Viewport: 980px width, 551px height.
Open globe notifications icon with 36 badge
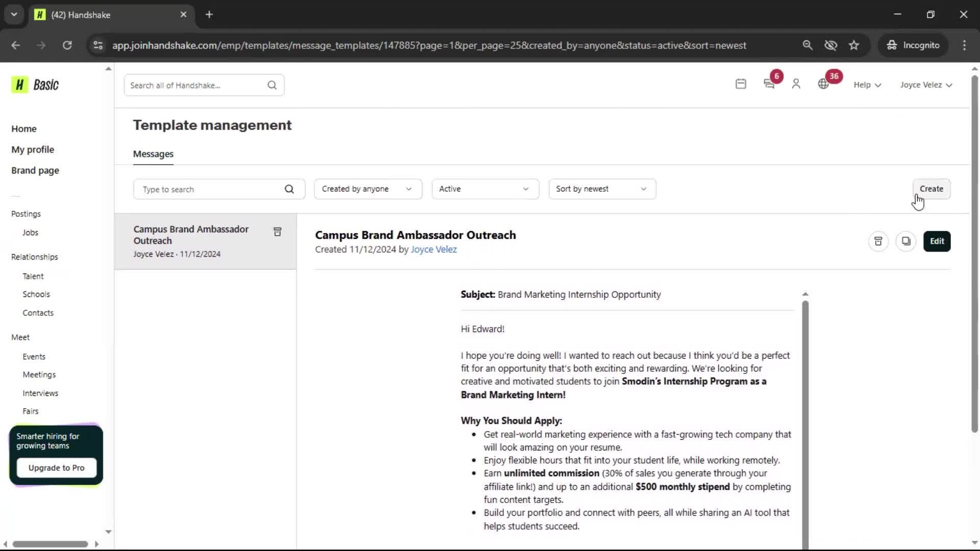pos(823,84)
